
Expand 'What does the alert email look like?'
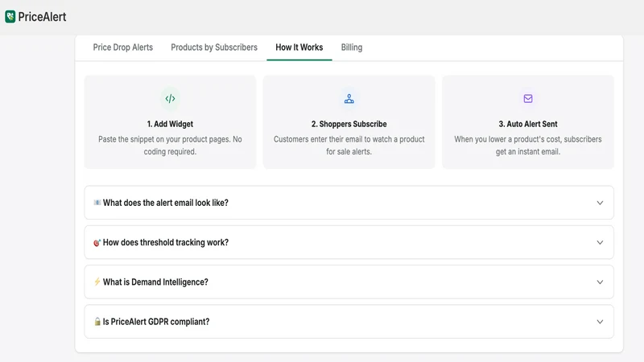click(x=349, y=203)
